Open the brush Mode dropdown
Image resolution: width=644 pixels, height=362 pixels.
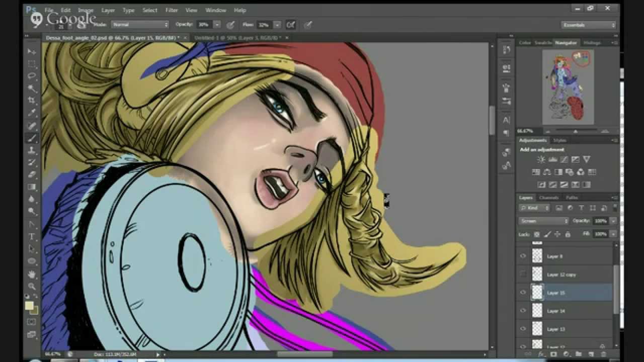click(x=140, y=24)
